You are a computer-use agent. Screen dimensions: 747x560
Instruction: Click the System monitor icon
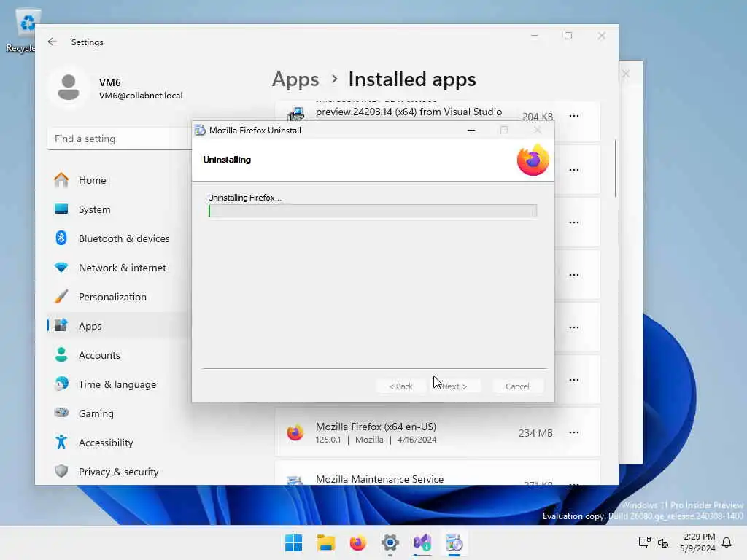click(61, 209)
